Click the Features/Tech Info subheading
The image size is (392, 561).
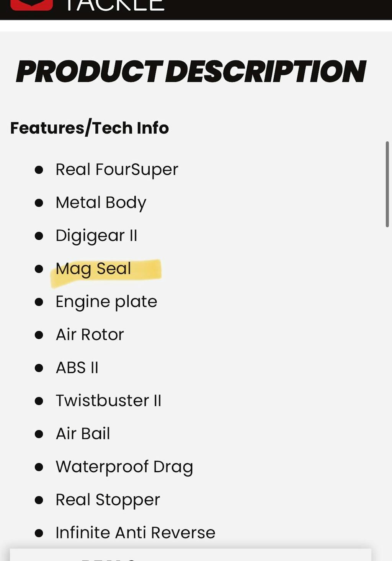(90, 128)
